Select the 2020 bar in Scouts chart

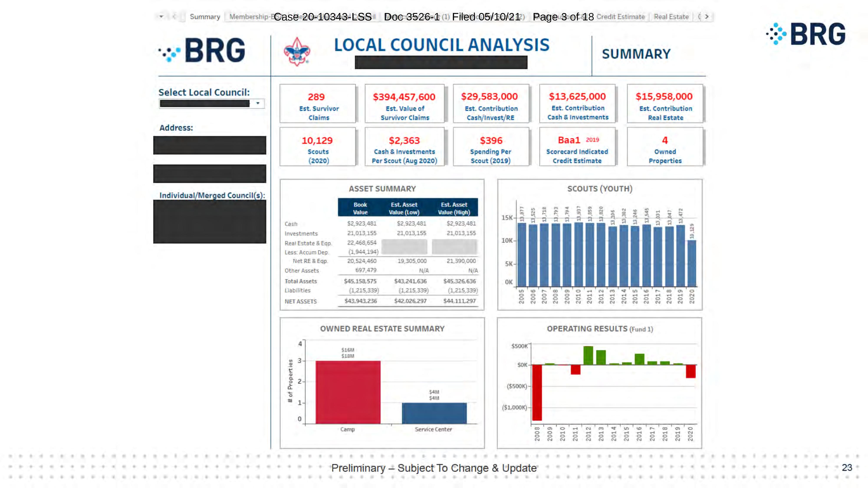[x=692, y=263]
